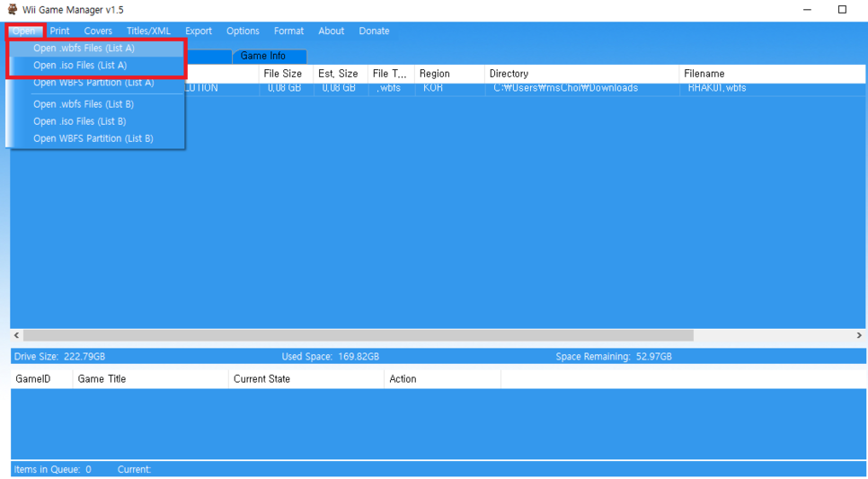
Task: Choose Open WBFS Partition (List B)
Action: tap(95, 138)
